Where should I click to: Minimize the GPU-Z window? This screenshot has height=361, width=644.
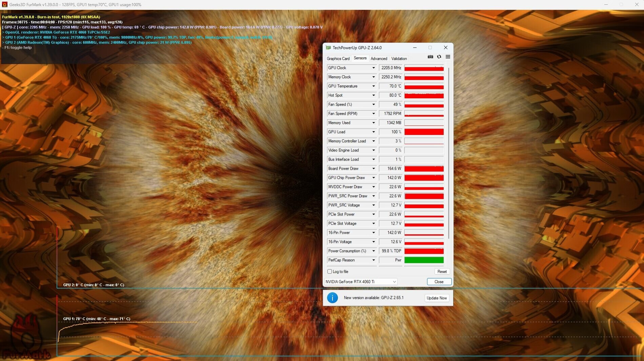415,48
